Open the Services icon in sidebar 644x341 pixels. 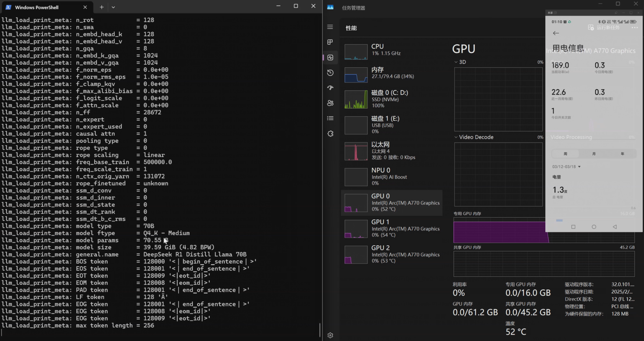[x=330, y=134]
